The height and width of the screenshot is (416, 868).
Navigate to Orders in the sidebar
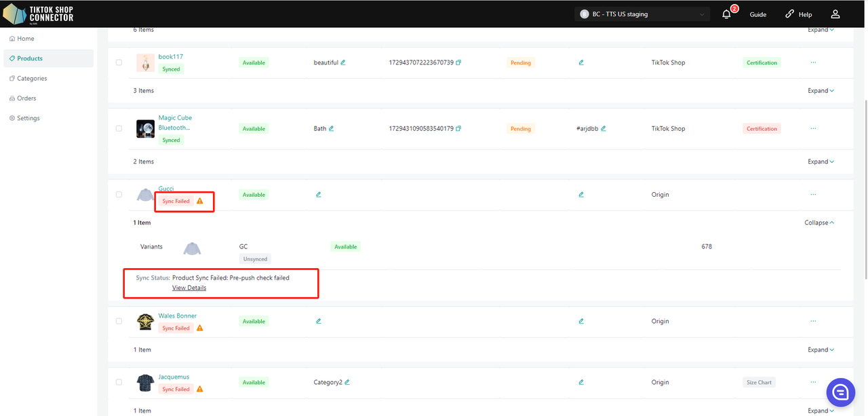(x=48, y=98)
